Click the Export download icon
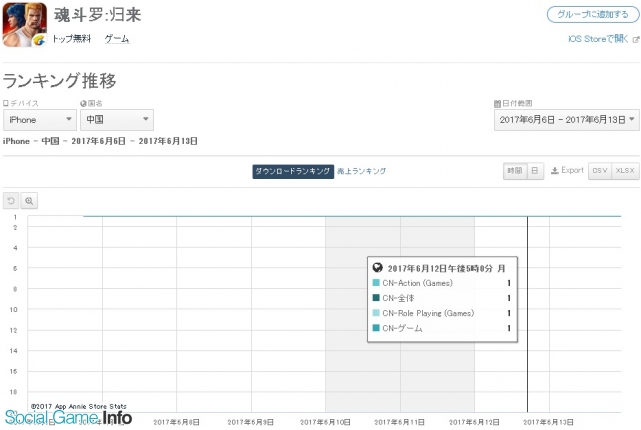Screen dimensions: 641x430 pyautogui.click(x=555, y=171)
